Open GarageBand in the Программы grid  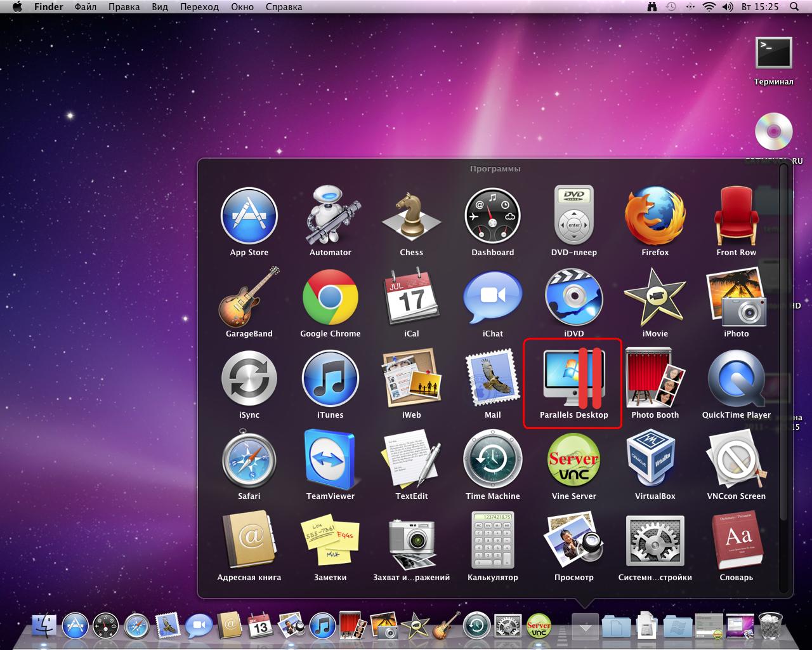click(249, 298)
